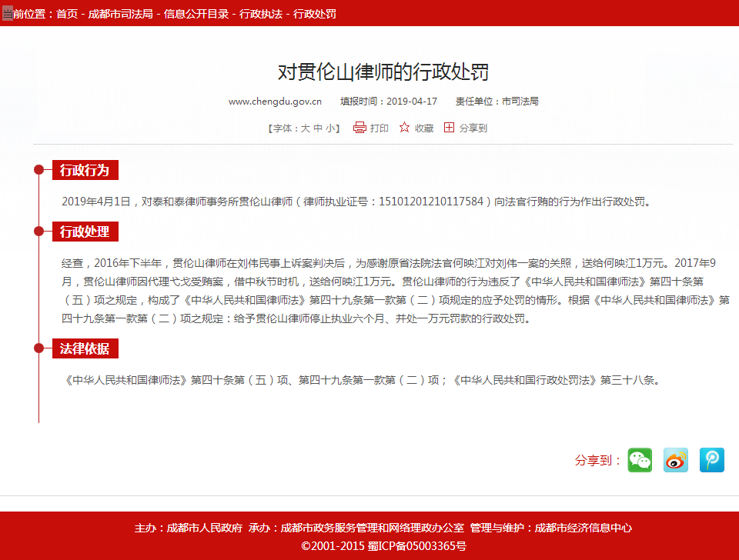739x560 pixels.
Task: Click the 法律依据 section header
Action: (x=85, y=348)
